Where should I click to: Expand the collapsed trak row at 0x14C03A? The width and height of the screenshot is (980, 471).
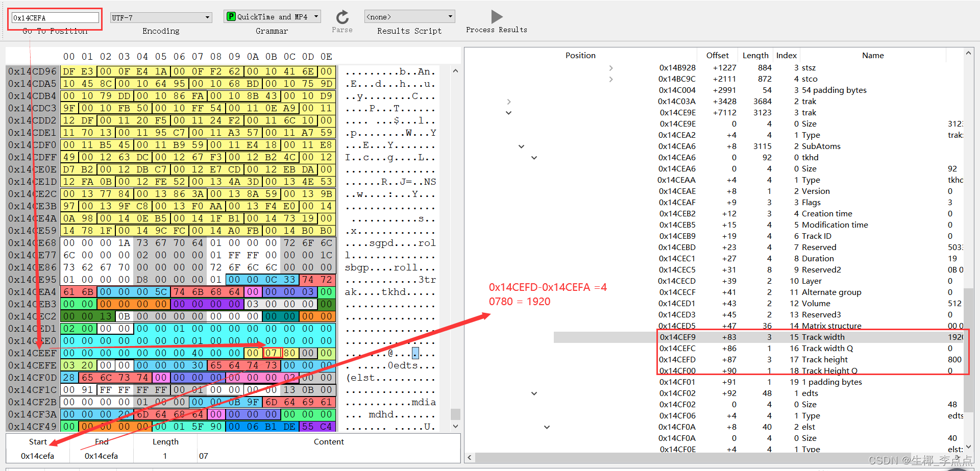(509, 102)
